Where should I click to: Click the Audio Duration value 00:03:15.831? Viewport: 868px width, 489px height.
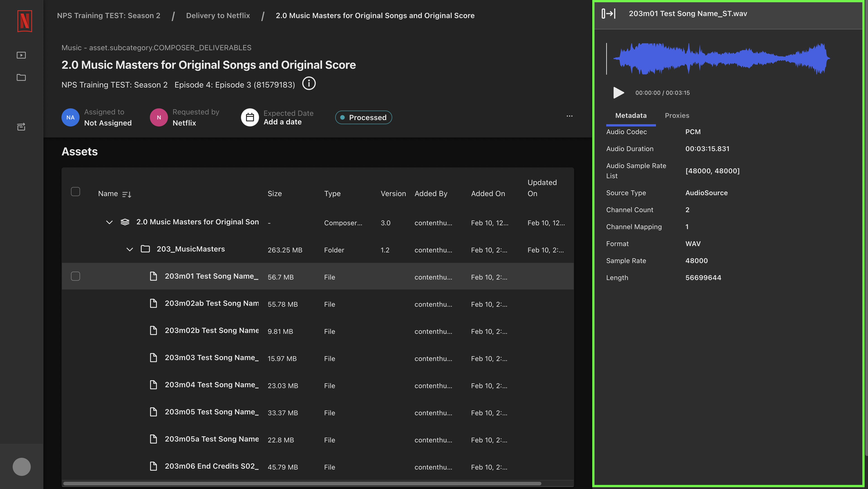(x=707, y=149)
